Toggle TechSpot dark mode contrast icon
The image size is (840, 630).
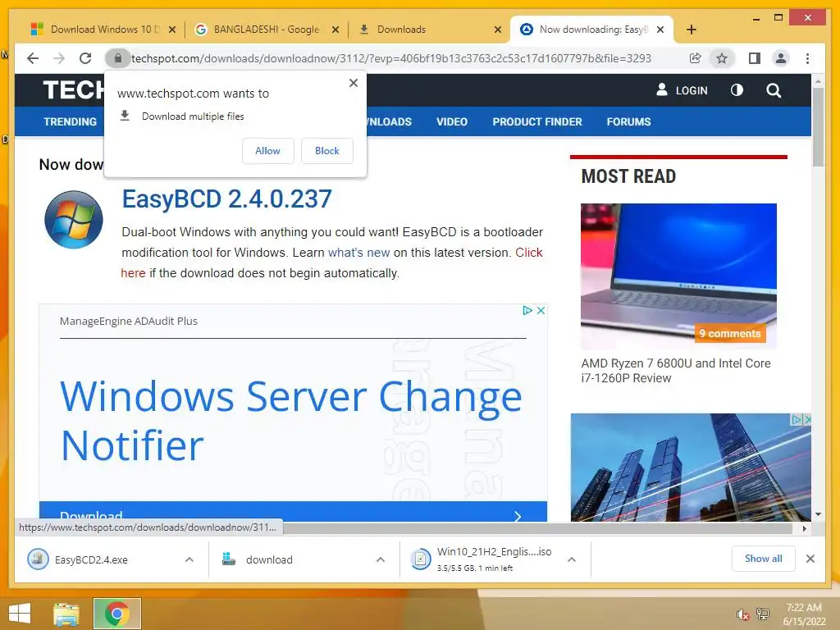[x=737, y=90]
